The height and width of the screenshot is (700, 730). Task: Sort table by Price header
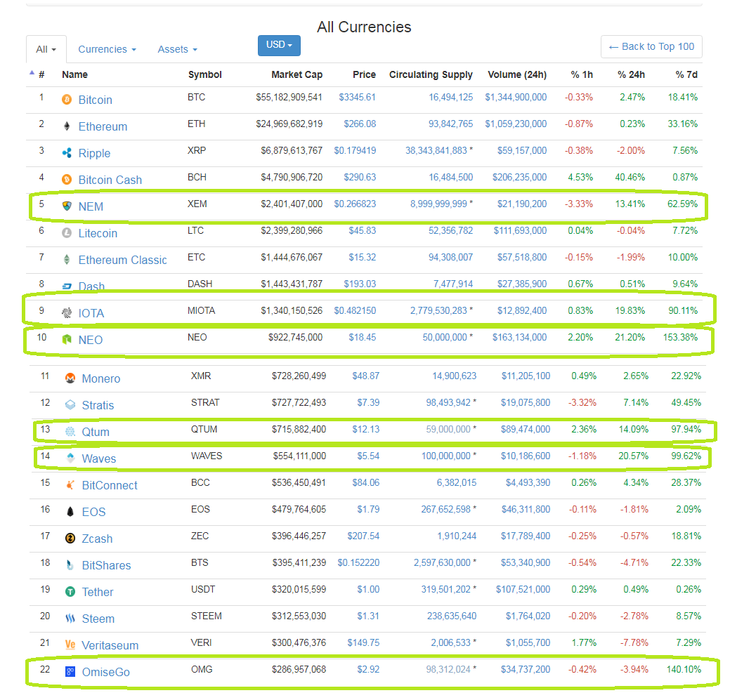(364, 74)
